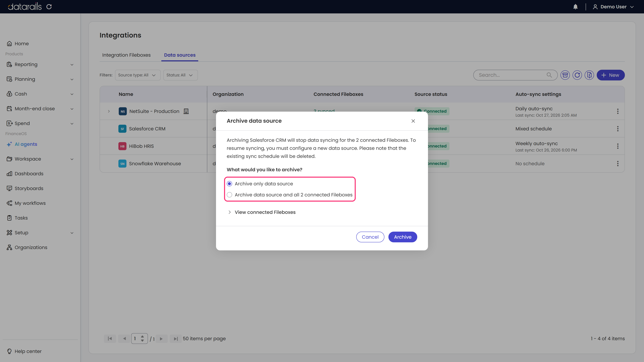
Task: Select Archive only data source option
Action: pos(260,184)
